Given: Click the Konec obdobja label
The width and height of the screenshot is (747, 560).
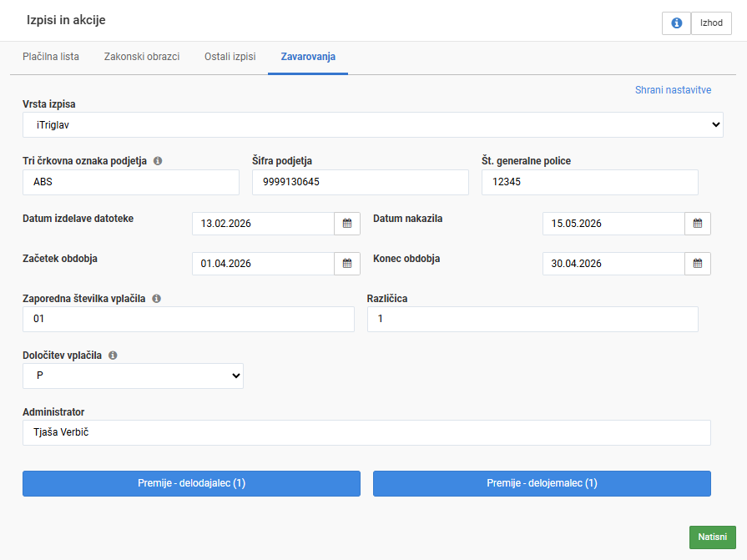Looking at the screenshot, I should coord(406,259).
